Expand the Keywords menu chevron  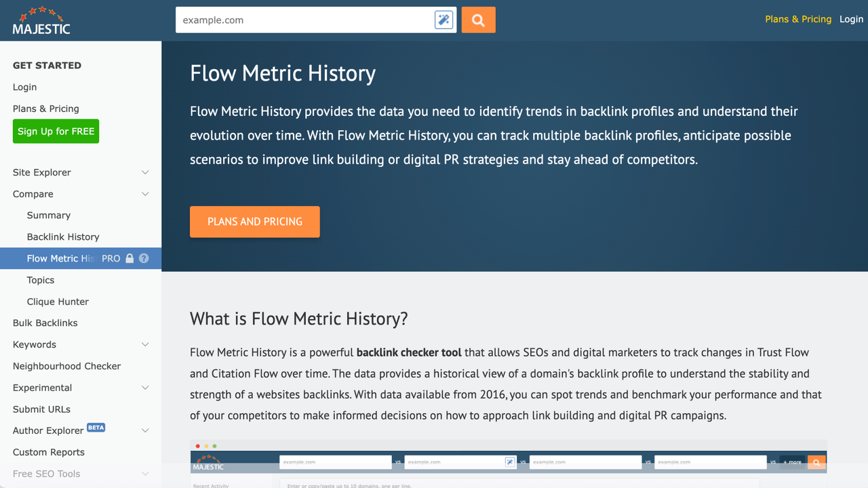[145, 344]
